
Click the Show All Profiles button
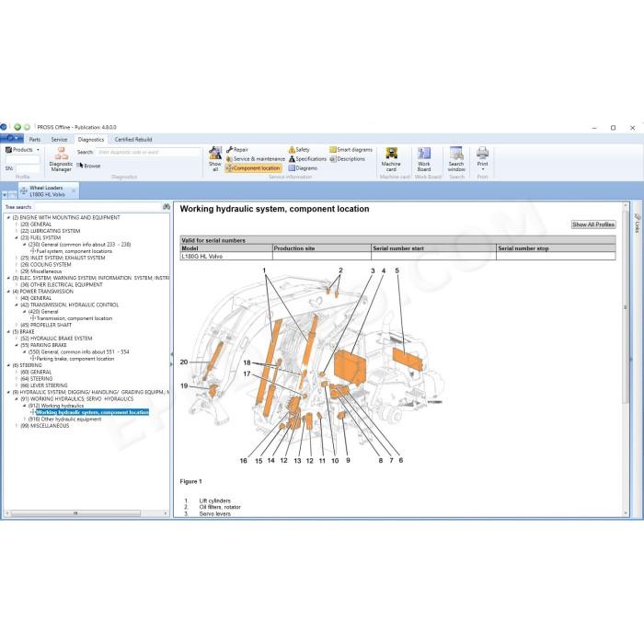pyautogui.click(x=593, y=224)
